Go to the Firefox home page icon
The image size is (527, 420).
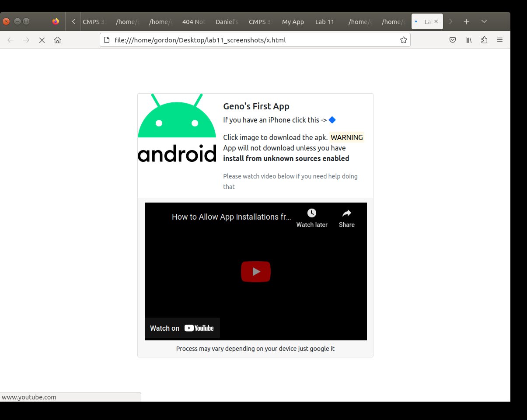(x=57, y=40)
